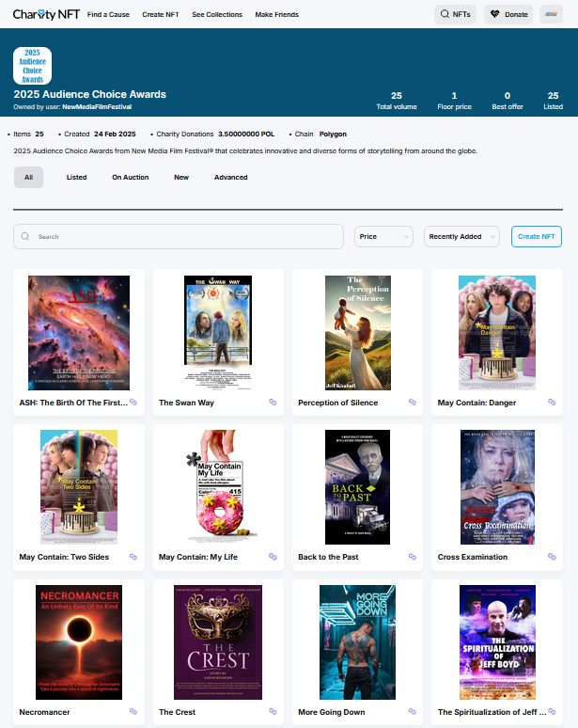Switch to the New tab
The width and height of the screenshot is (578, 728).
(x=181, y=178)
